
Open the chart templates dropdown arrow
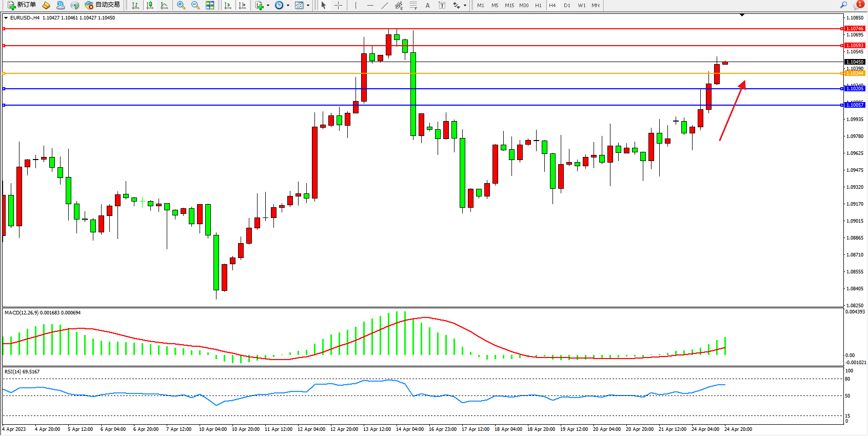tap(308, 5)
